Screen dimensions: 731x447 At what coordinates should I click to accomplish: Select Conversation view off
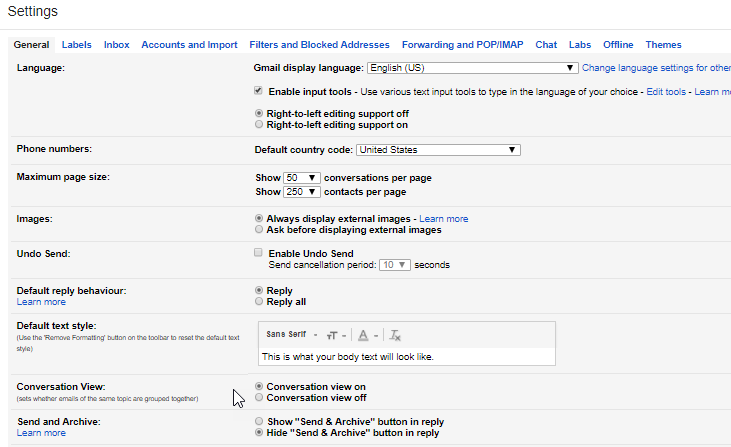259,398
